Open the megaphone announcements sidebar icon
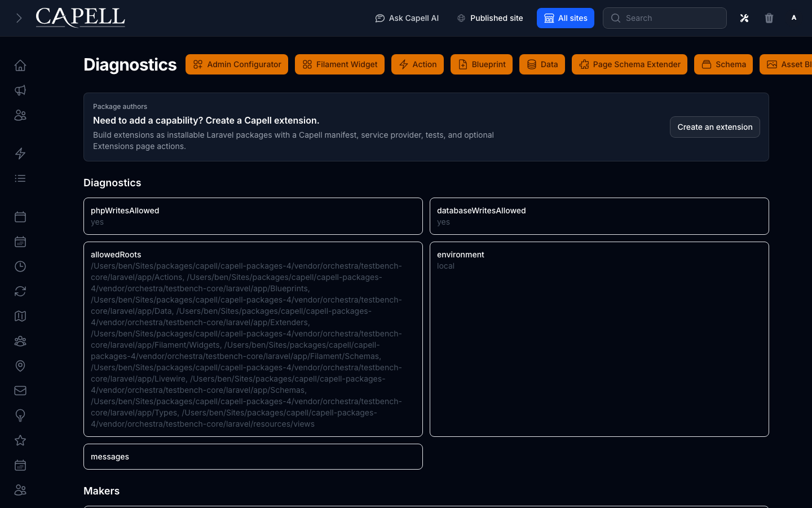Screen dimensions: 812x508 20,90
